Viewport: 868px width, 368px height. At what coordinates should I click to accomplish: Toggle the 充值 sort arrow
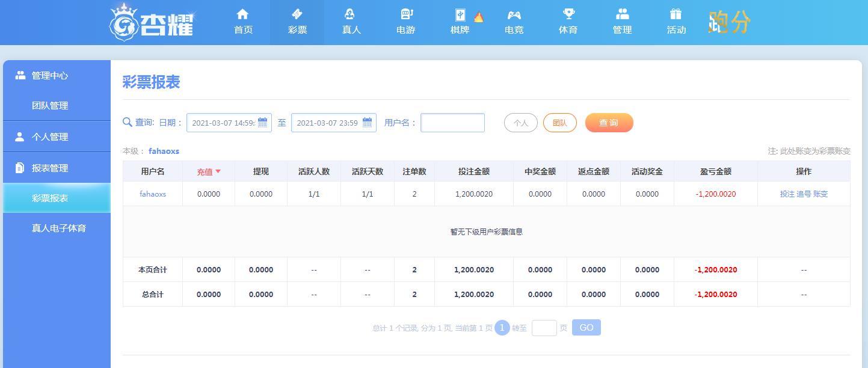click(x=218, y=171)
